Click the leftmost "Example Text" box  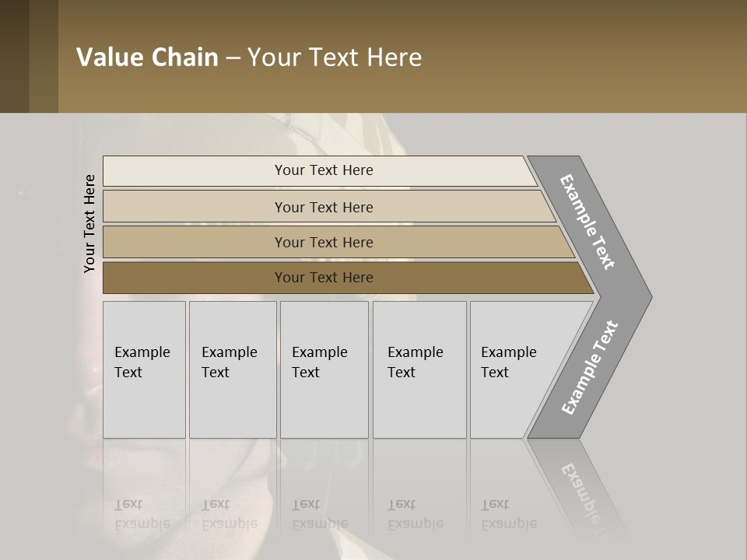(x=144, y=369)
